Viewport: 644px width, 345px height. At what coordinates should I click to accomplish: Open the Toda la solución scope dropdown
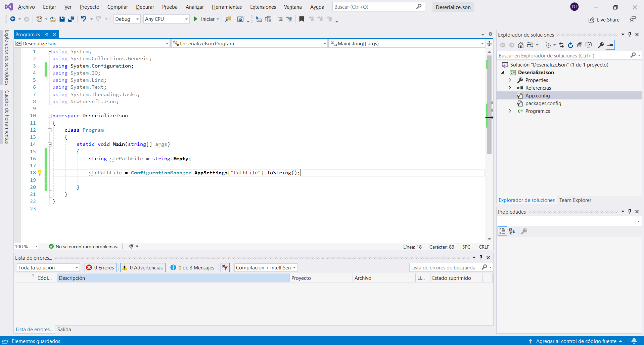coord(48,268)
